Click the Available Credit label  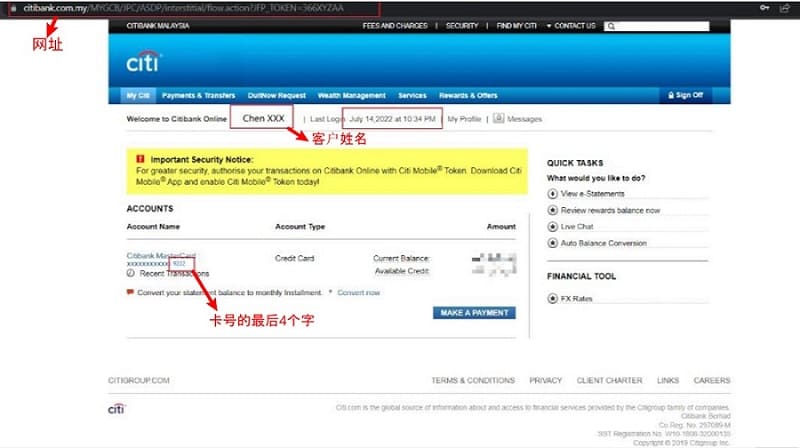(x=402, y=271)
